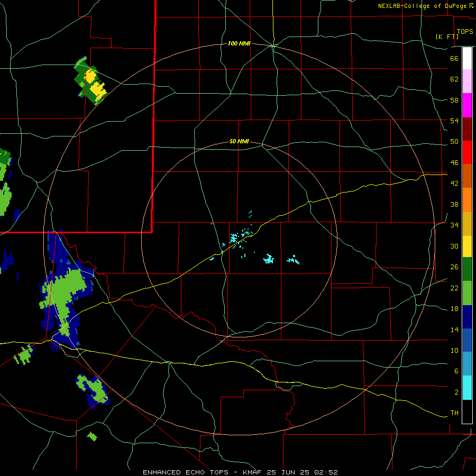Click the yellow legend swatch near 30
The image size is (476, 476).
[x=467, y=246]
